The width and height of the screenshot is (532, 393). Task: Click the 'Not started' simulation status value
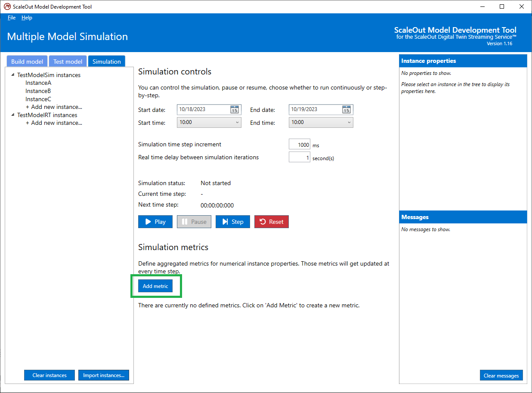(216, 183)
